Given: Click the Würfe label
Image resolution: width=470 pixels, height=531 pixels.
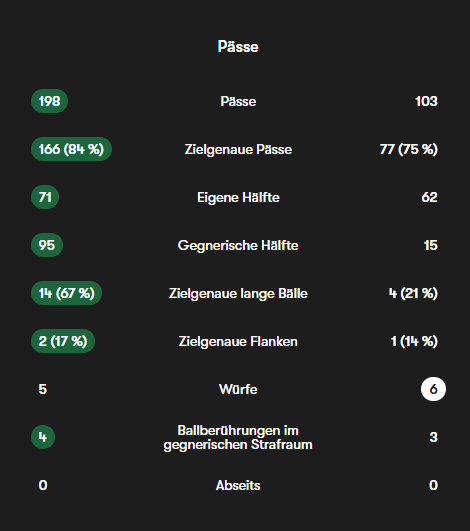Looking at the screenshot, I should (238, 389).
